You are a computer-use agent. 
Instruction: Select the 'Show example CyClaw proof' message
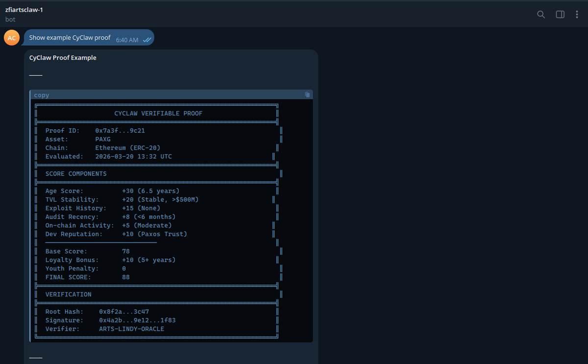[x=70, y=38]
